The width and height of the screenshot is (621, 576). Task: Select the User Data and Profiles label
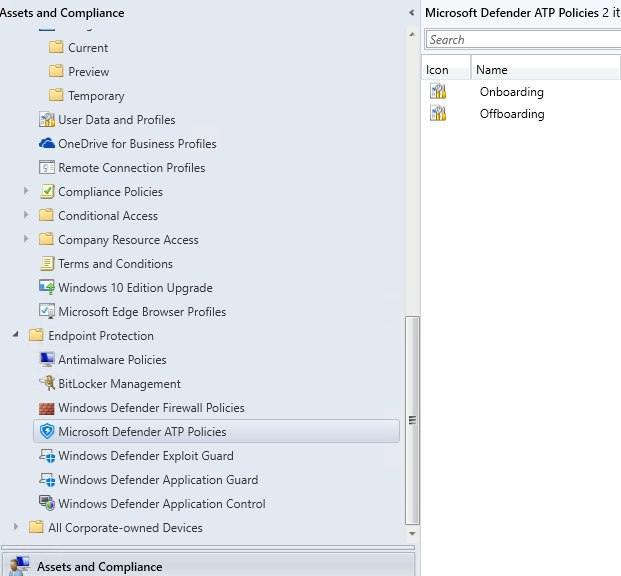pos(116,120)
